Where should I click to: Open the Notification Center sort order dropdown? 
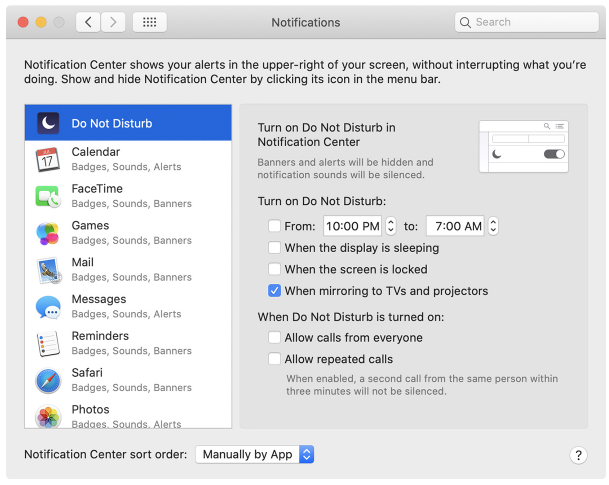[x=255, y=454]
